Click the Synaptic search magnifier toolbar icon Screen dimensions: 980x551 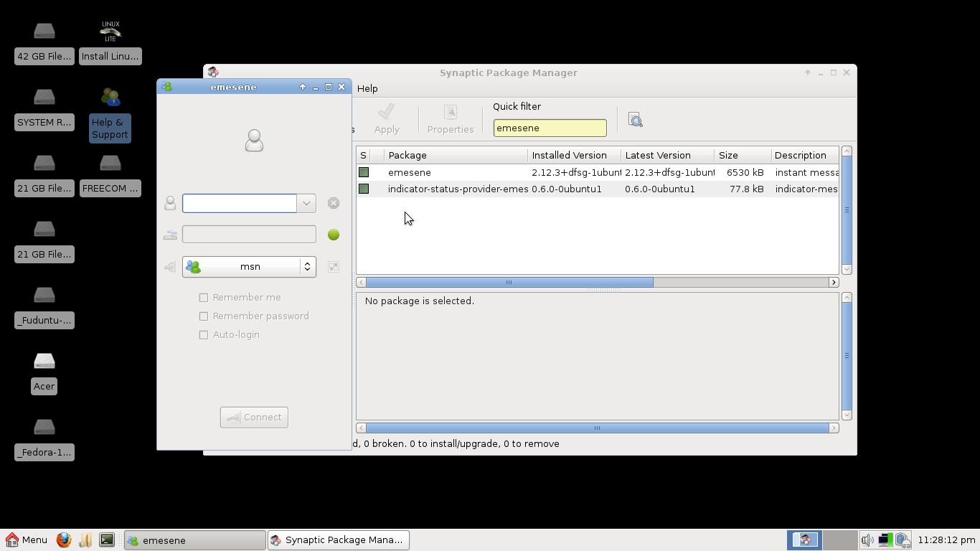point(635,119)
